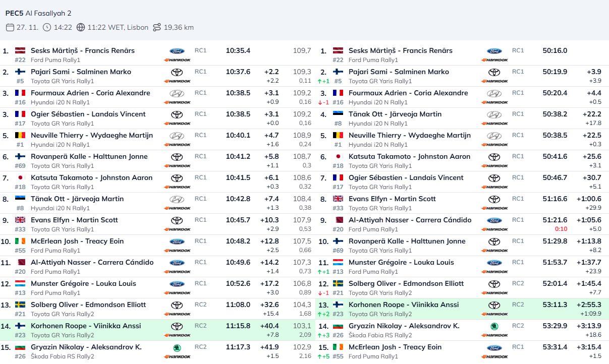This screenshot has height=364, width=609.
Task: Click Škoda logo in Gryazin's 11:17.3 row
Action: (x=177, y=347)
